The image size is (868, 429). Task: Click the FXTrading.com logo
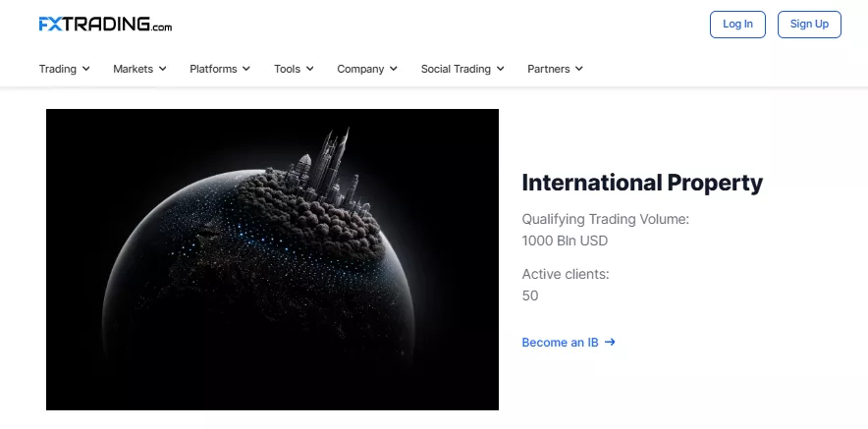(105, 25)
